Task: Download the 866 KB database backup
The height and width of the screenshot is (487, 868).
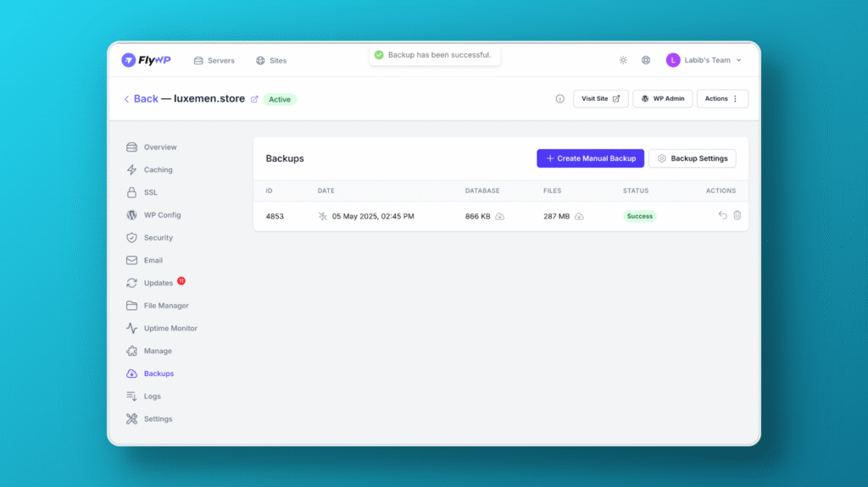Action: [499, 217]
